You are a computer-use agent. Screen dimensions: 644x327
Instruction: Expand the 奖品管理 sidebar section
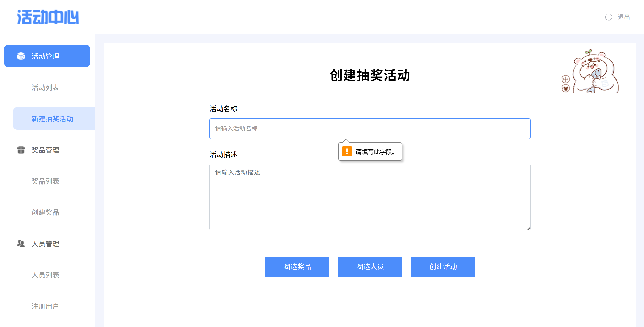[x=46, y=150]
